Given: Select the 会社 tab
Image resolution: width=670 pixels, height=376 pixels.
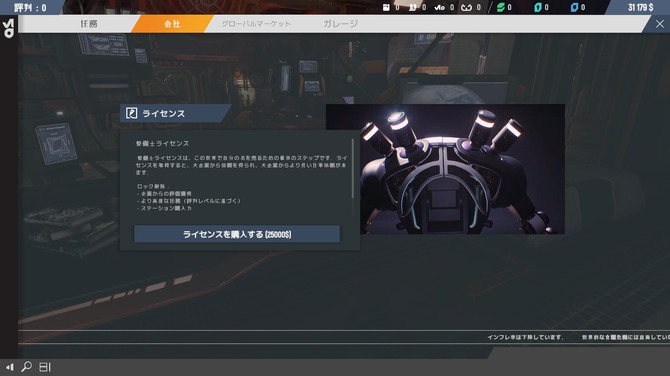Looking at the screenshot, I should 172,24.
